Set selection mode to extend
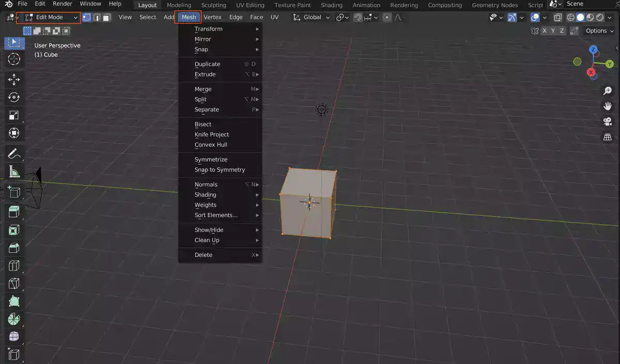The image size is (620, 364). [x=37, y=31]
